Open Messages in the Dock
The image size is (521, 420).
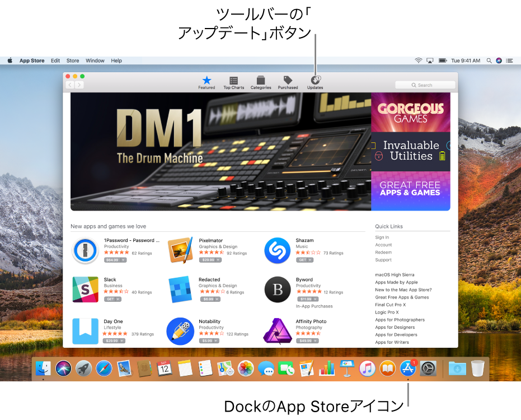pyautogui.click(x=266, y=368)
